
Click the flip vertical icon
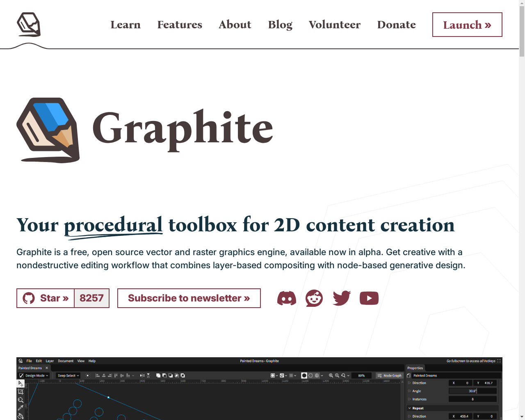click(x=148, y=375)
